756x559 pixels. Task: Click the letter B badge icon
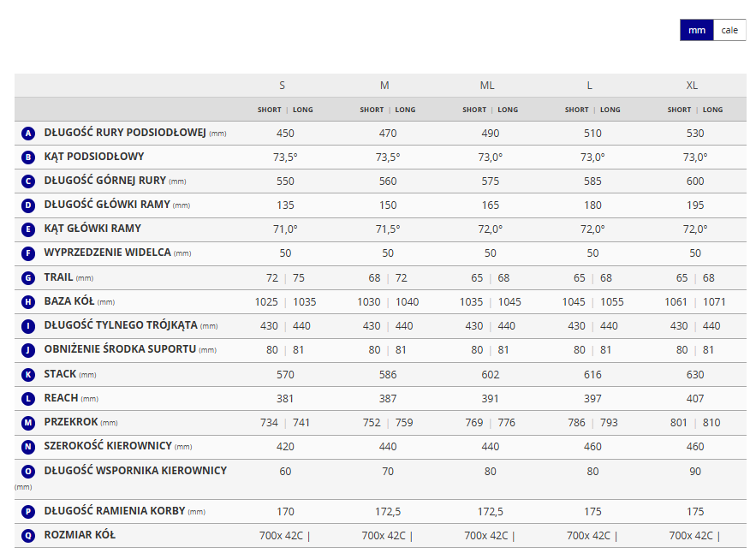(x=28, y=158)
